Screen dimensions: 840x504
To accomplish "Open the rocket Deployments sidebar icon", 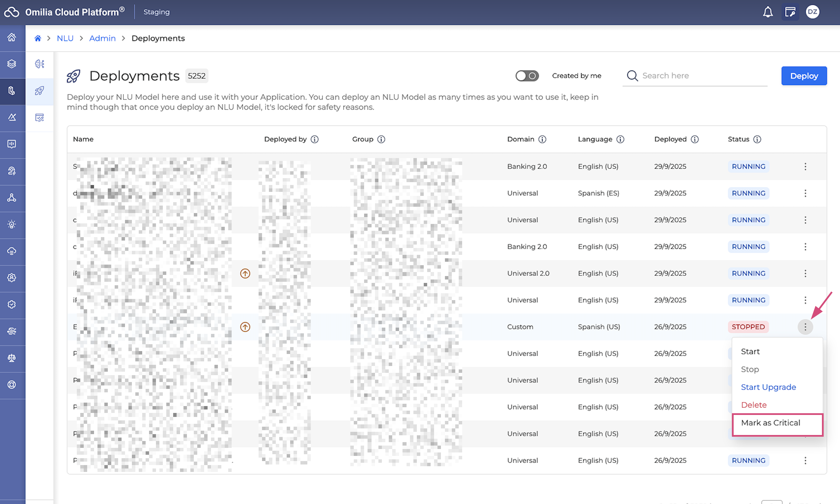I will pyautogui.click(x=40, y=91).
